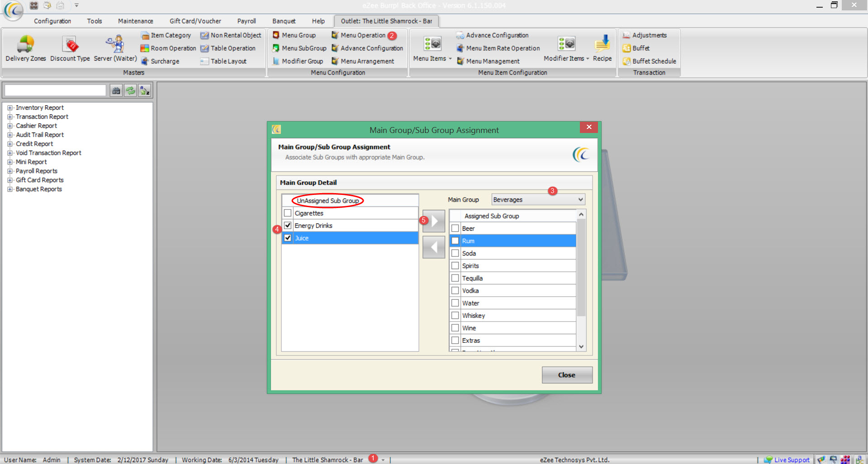Image resolution: width=868 pixels, height=464 pixels.
Task: Open the Banquet menu tab
Action: 284,21
